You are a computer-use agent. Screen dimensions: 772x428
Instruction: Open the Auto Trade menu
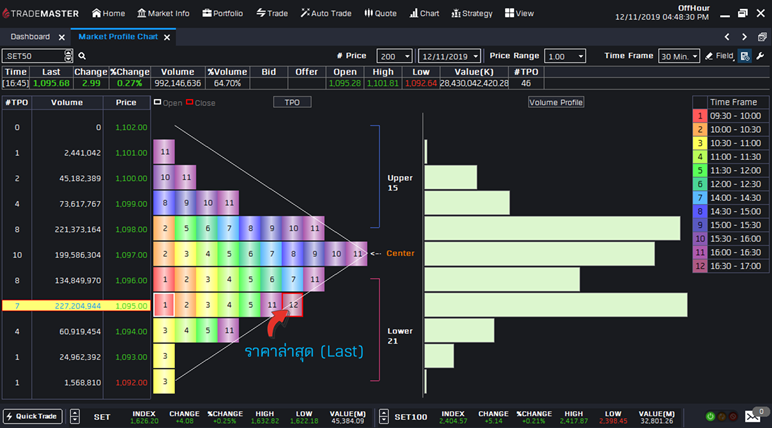326,13
